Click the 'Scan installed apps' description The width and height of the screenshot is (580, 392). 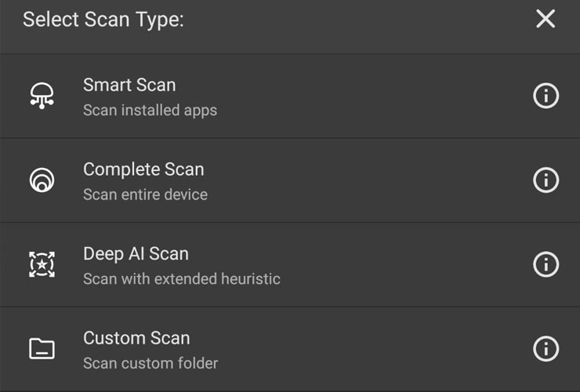(x=150, y=111)
